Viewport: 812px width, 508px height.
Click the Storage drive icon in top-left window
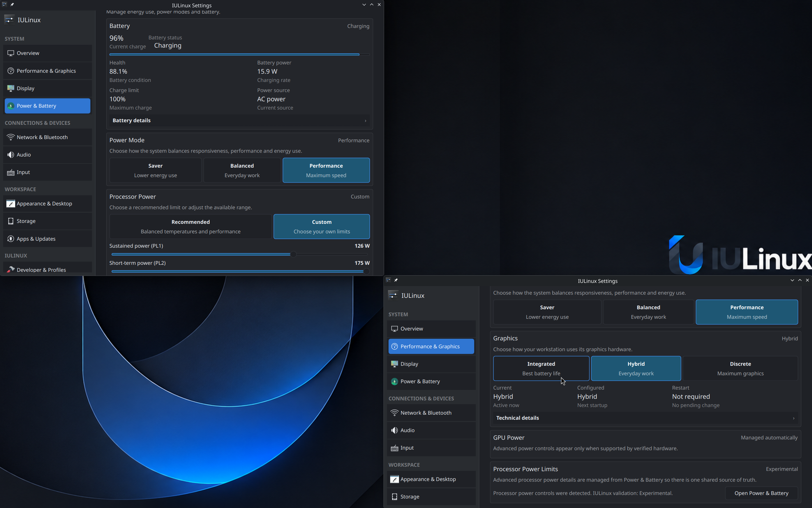coord(11,221)
